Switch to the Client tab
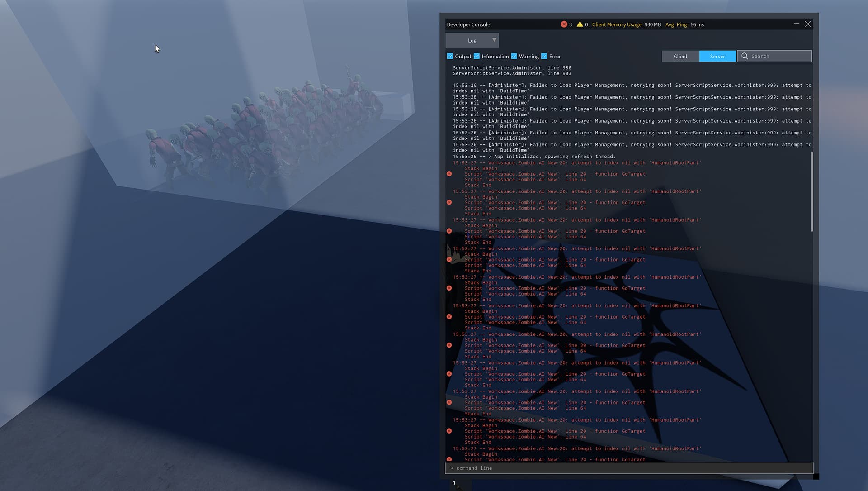This screenshot has height=491, width=868. [x=680, y=56]
